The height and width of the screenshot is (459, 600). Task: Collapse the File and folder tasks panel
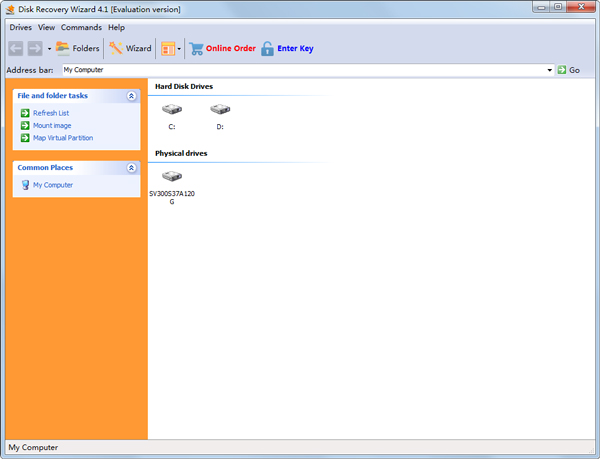click(x=131, y=96)
